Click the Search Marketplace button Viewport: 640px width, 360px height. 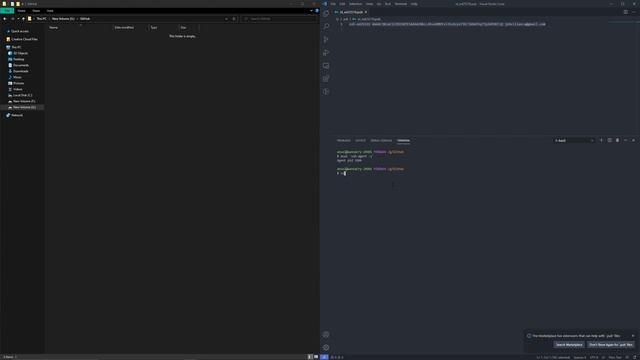click(569, 344)
